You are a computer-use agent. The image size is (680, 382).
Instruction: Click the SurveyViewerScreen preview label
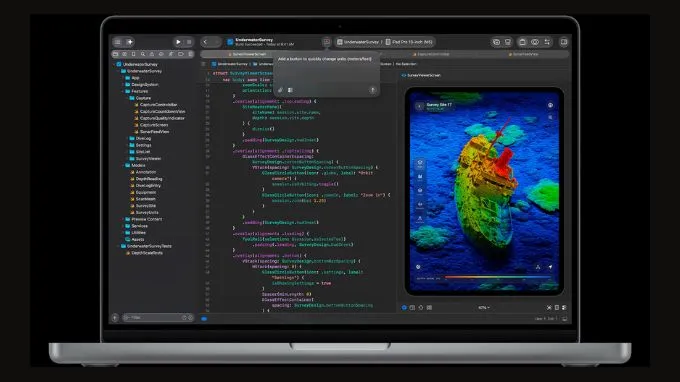click(x=421, y=75)
